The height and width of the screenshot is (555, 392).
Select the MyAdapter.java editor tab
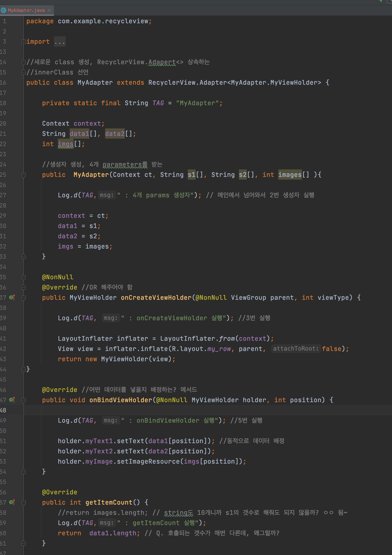pyautogui.click(x=26, y=10)
